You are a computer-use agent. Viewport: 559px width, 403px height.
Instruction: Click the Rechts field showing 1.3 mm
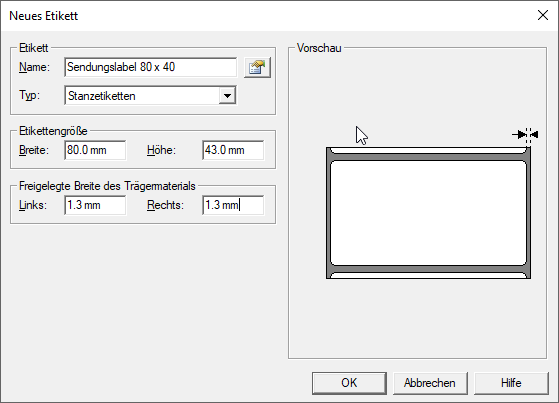pyautogui.click(x=233, y=205)
